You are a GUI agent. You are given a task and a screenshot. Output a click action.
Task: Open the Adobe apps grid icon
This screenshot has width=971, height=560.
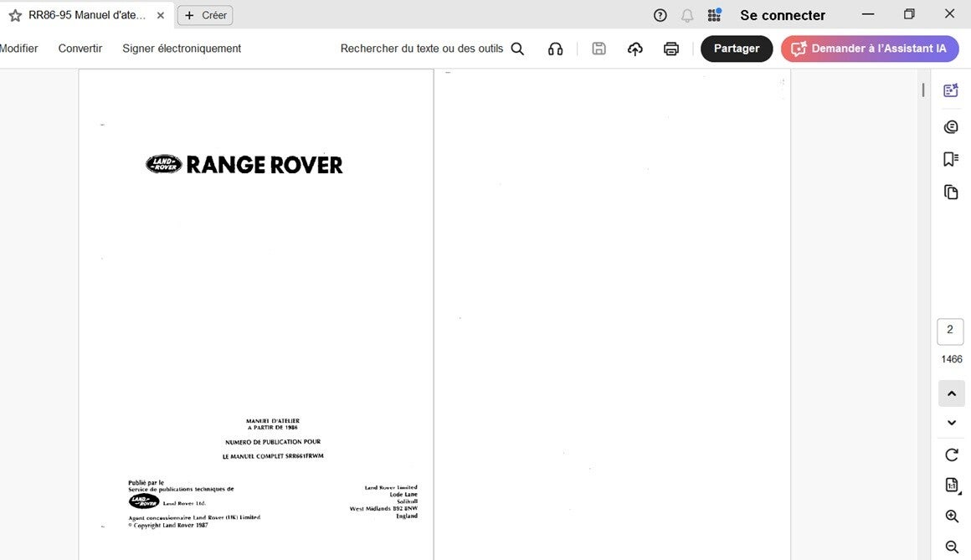click(x=714, y=15)
